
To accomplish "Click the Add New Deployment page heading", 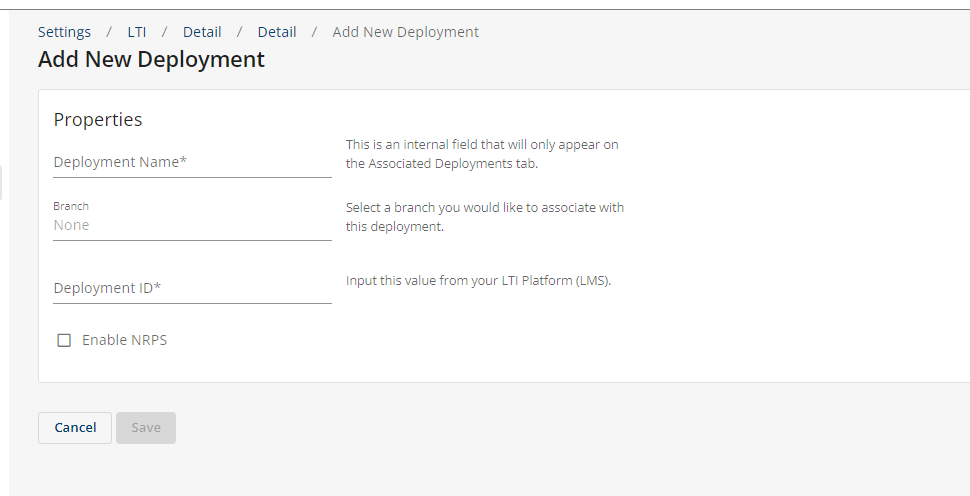I will (152, 59).
